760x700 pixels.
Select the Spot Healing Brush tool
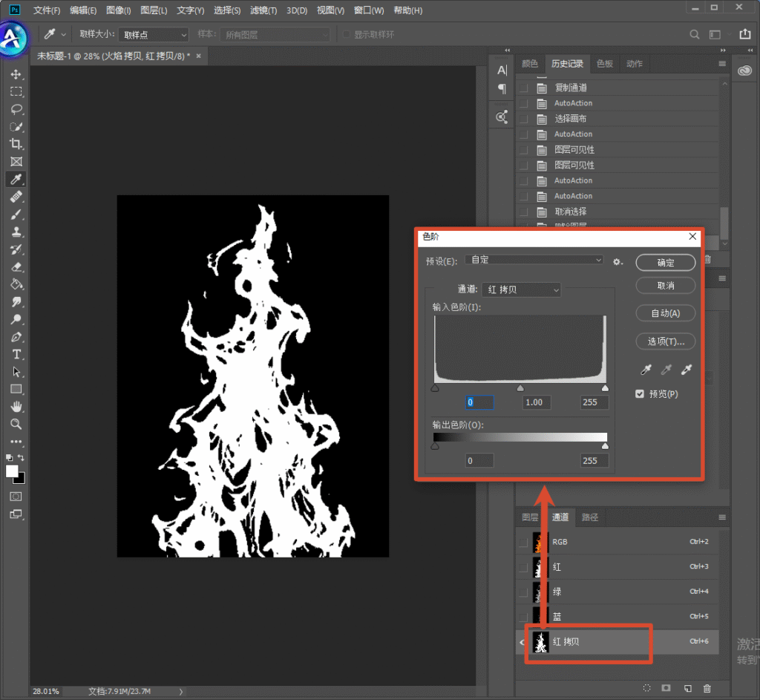pyautogui.click(x=16, y=197)
